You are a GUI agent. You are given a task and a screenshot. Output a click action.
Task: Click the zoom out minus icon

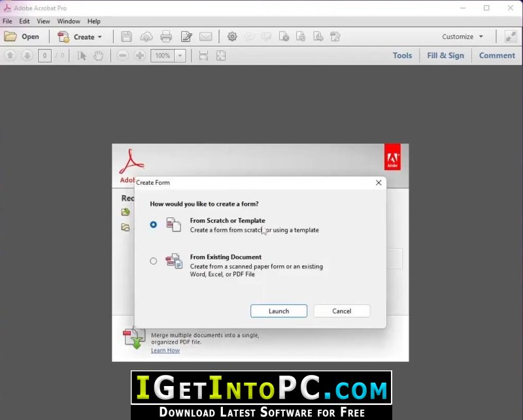click(122, 56)
